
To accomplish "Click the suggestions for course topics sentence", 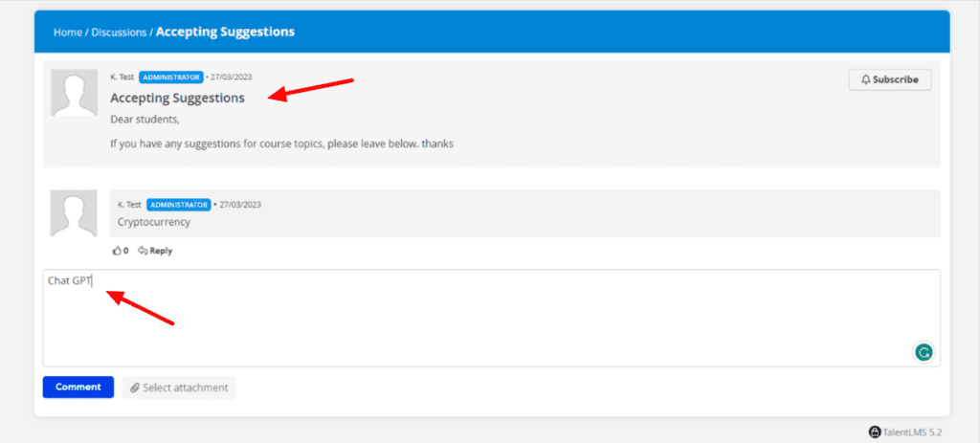I will click(282, 144).
